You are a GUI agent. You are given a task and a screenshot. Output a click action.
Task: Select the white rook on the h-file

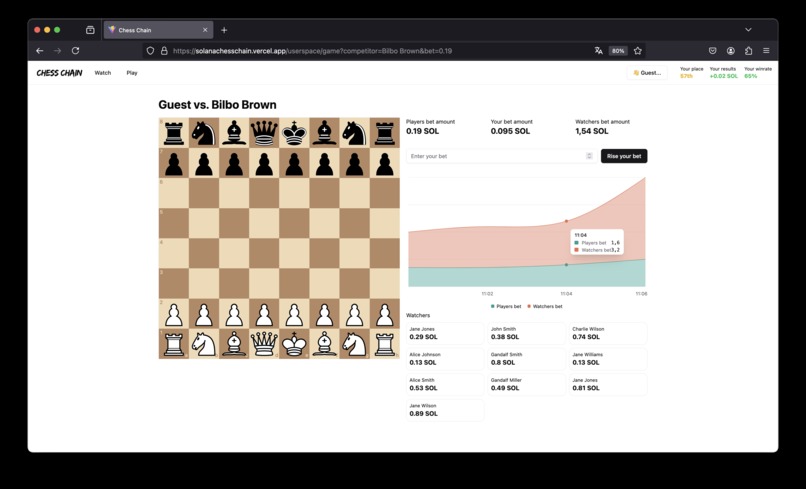[384, 344]
